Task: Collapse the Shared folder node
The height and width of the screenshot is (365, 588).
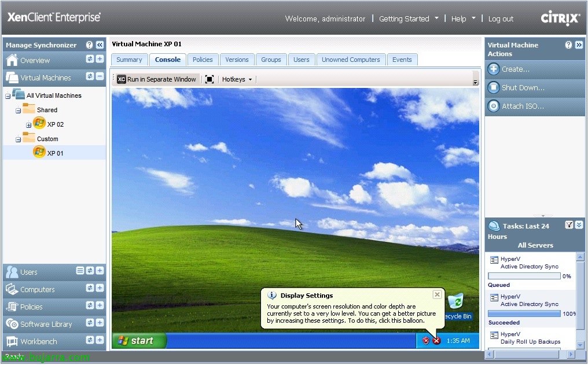Action: [18, 110]
